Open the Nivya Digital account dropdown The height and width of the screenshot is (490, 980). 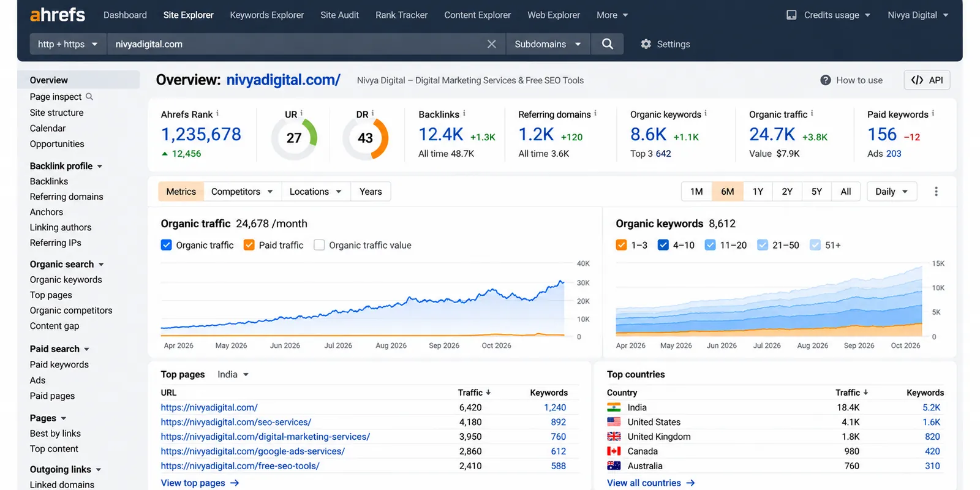click(918, 15)
